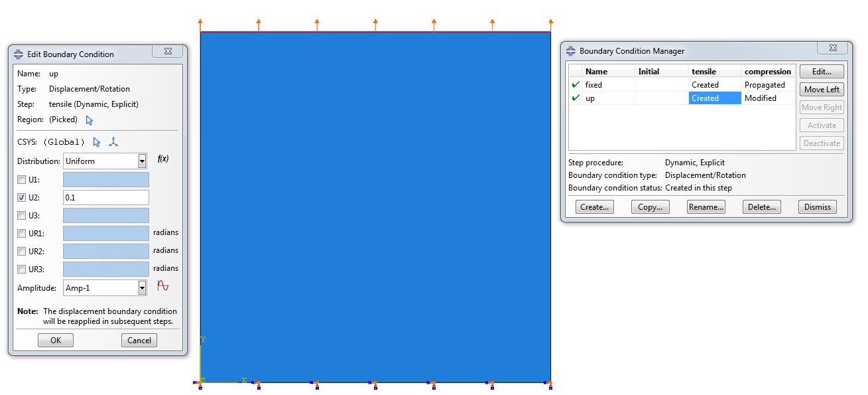Image resolution: width=868 pixels, height=395 pixels.
Task: Close the Edit Boundary Condition dialog
Action: (167, 52)
